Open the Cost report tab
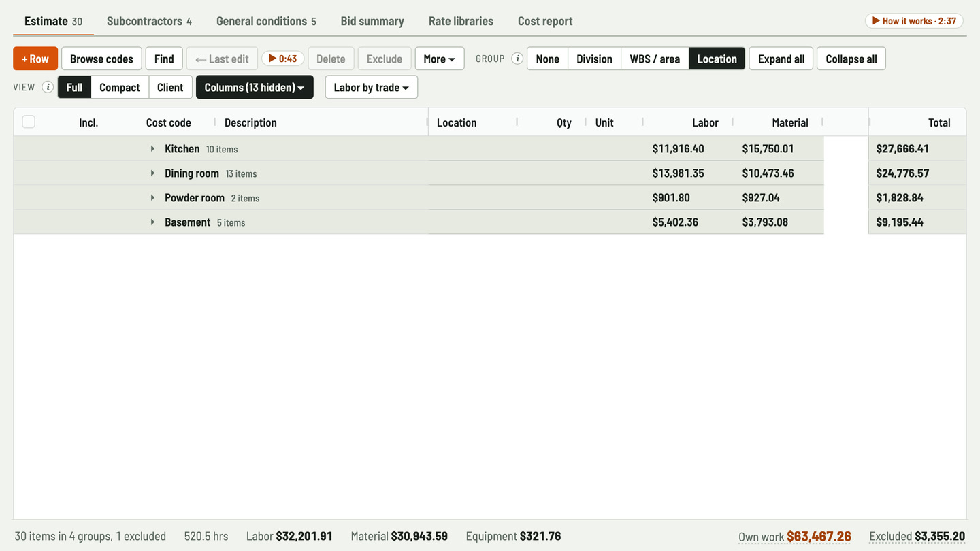Screen dimensions: 980x551 (545, 21)
